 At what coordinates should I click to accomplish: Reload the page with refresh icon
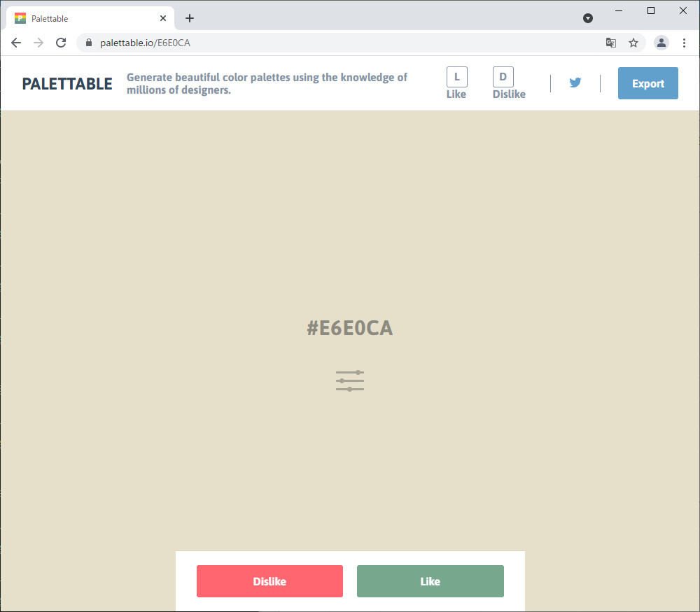[61, 43]
